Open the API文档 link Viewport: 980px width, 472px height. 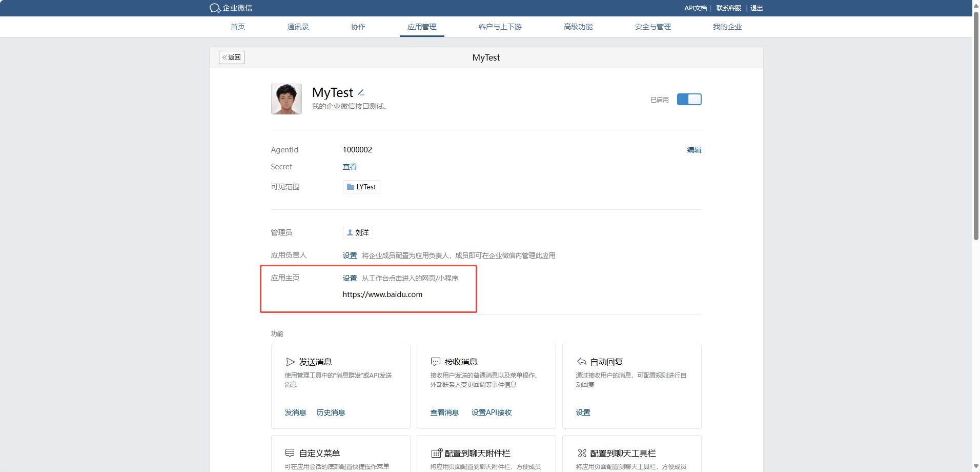point(696,8)
